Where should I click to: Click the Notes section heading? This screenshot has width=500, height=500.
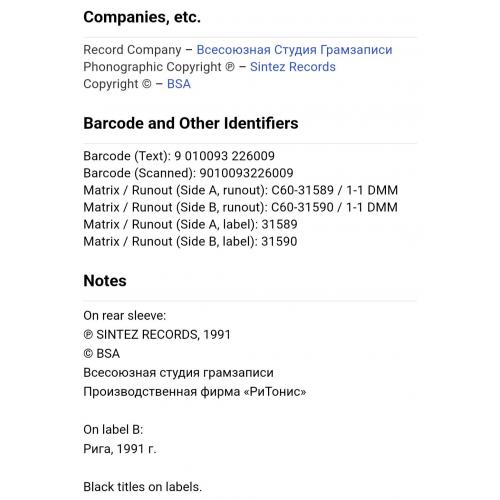[105, 281]
